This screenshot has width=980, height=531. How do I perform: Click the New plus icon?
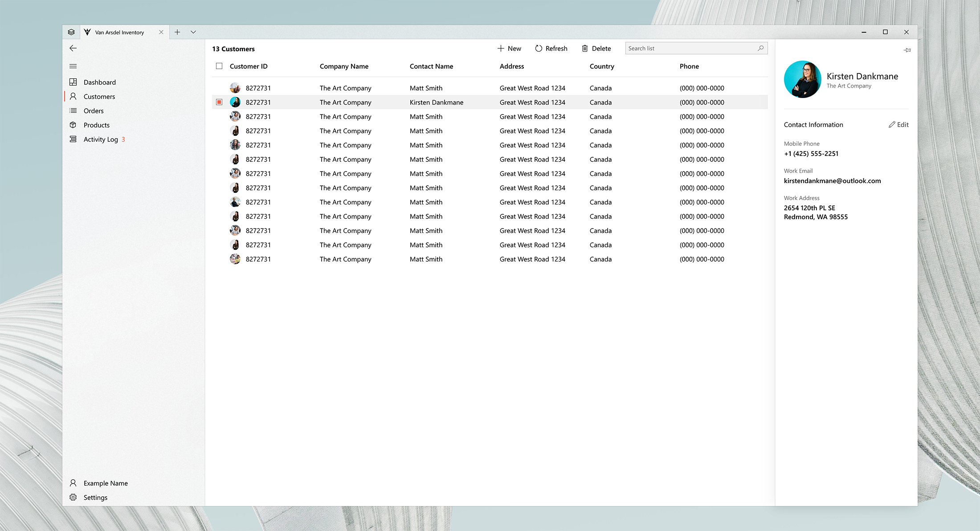(x=501, y=48)
